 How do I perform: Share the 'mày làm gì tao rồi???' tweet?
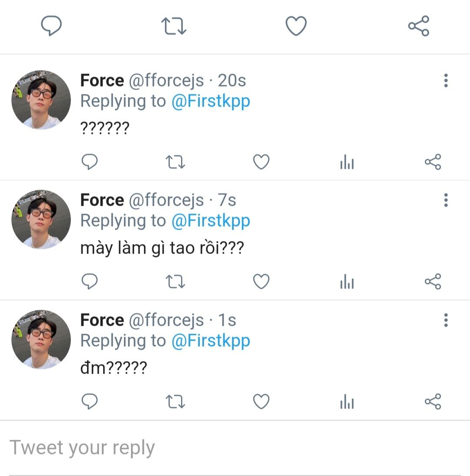point(433,281)
